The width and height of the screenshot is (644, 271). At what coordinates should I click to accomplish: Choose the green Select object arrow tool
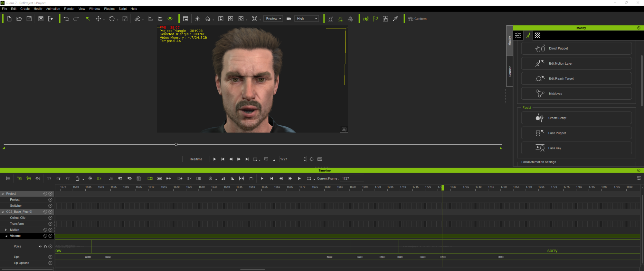(88, 19)
